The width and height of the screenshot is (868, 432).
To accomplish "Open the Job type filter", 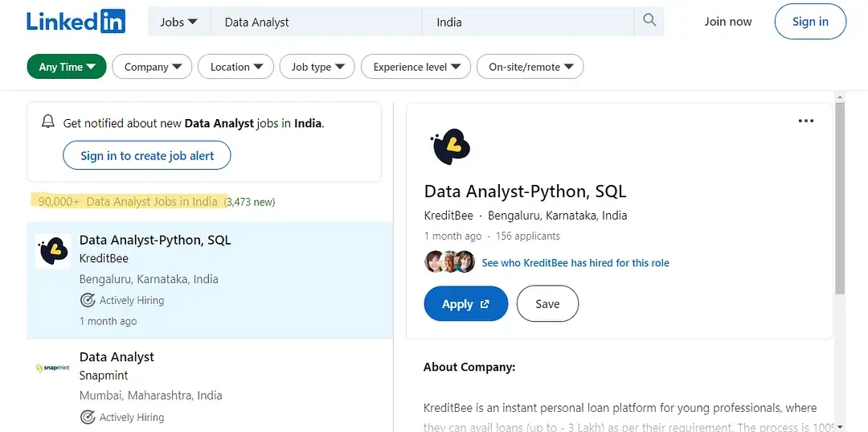I will 317,67.
